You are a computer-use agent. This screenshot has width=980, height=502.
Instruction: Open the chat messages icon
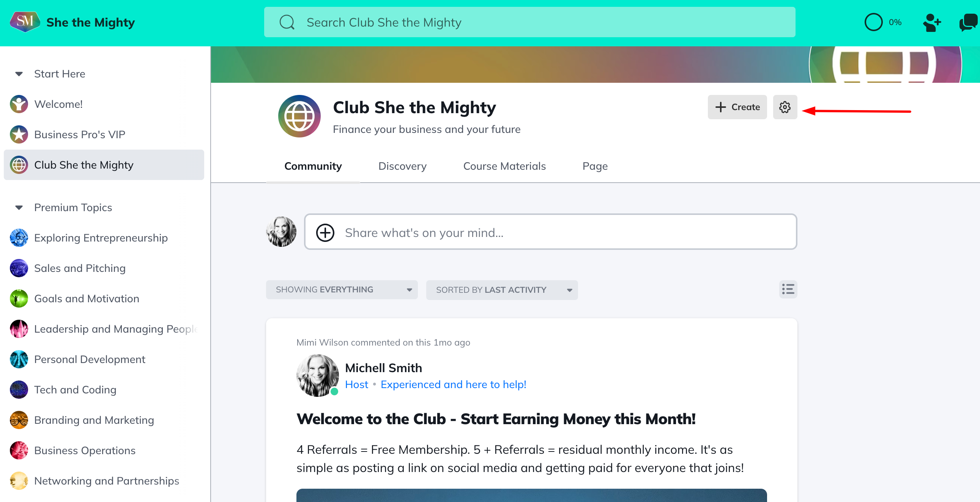pos(968,23)
